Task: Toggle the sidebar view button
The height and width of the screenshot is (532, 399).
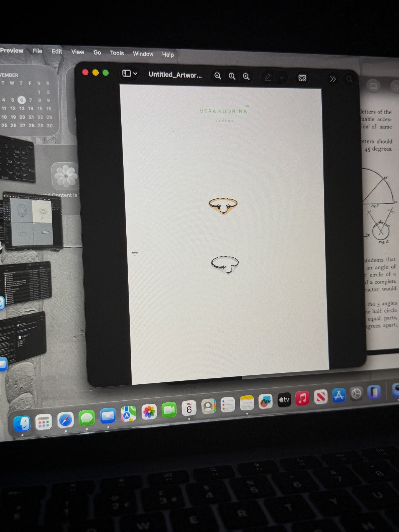Action: [x=127, y=73]
